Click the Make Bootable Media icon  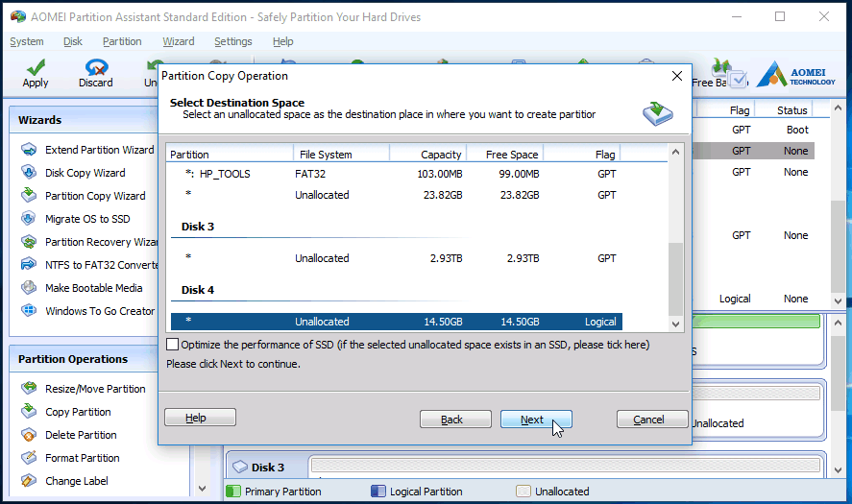tap(29, 288)
